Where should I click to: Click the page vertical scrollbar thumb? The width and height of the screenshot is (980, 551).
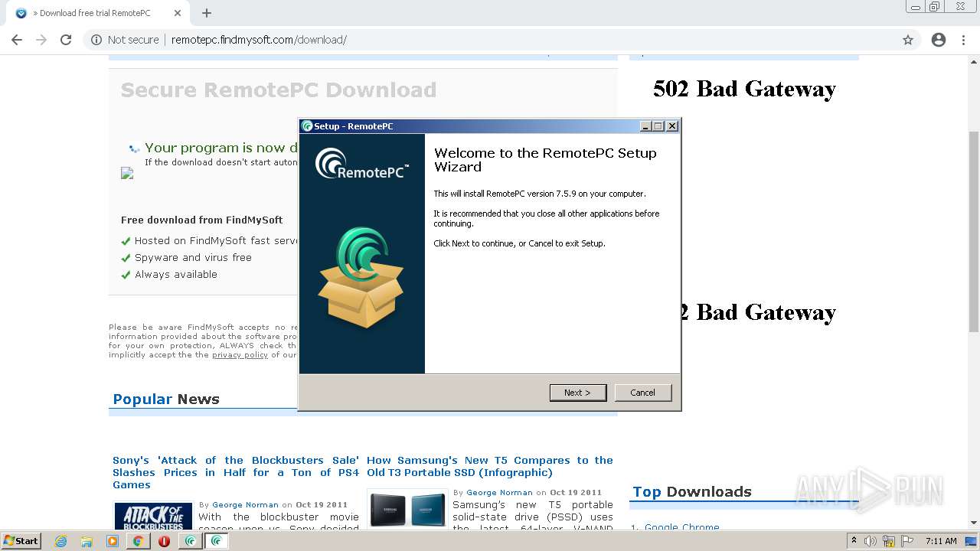(974, 231)
